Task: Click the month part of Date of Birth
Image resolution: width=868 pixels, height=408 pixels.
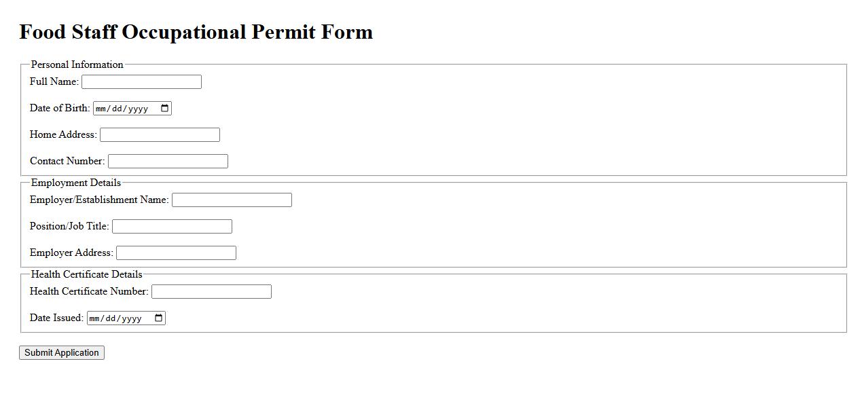Action: click(x=102, y=109)
